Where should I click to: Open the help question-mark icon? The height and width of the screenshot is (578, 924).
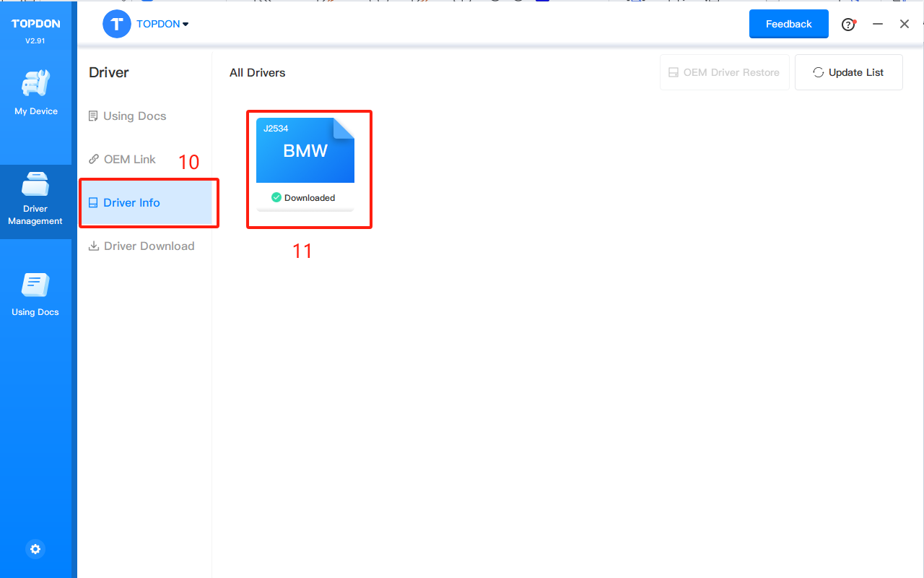(x=849, y=24)
